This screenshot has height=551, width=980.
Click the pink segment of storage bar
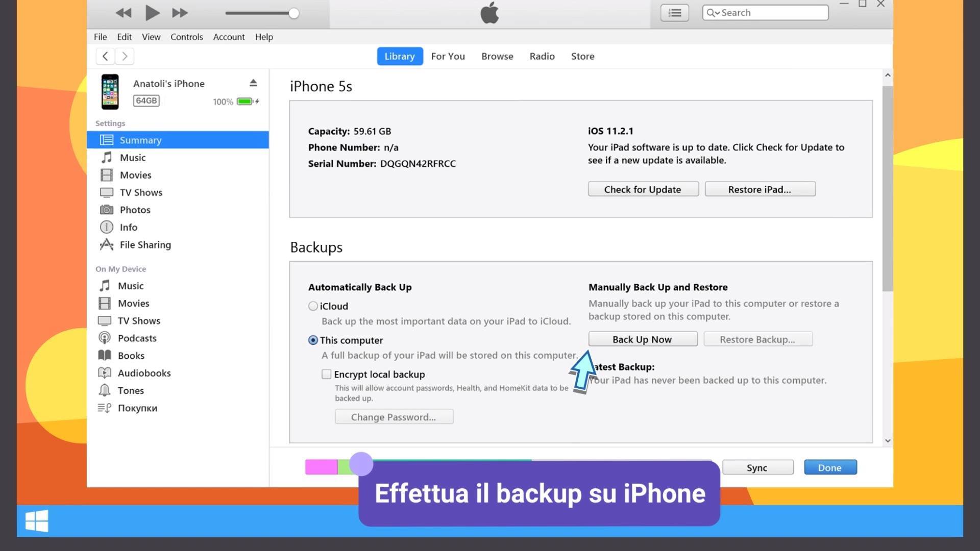point(321,467)
